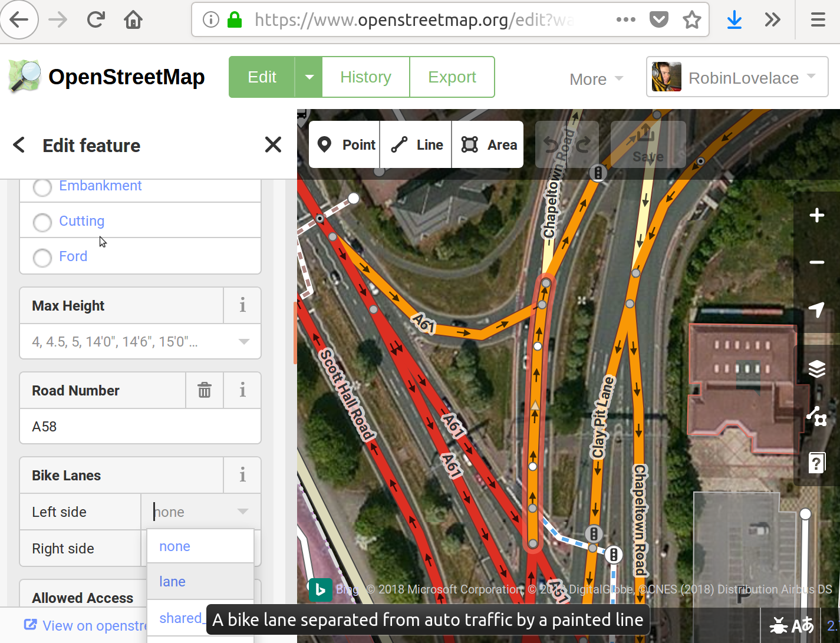Undo the last edit
Screen dimensions: 840x643
point(551,145)
